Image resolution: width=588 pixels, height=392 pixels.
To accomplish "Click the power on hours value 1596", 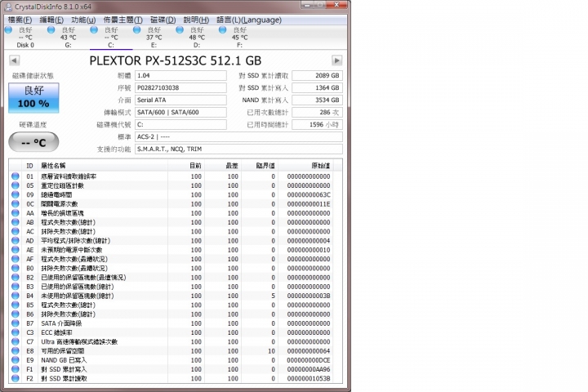I will [x=317, y=124].
